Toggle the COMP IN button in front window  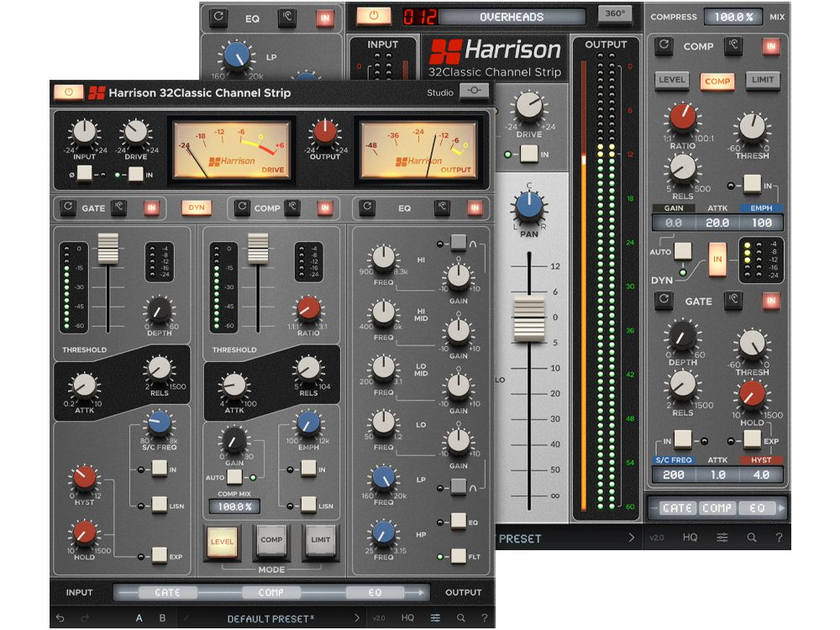[324, 207]
